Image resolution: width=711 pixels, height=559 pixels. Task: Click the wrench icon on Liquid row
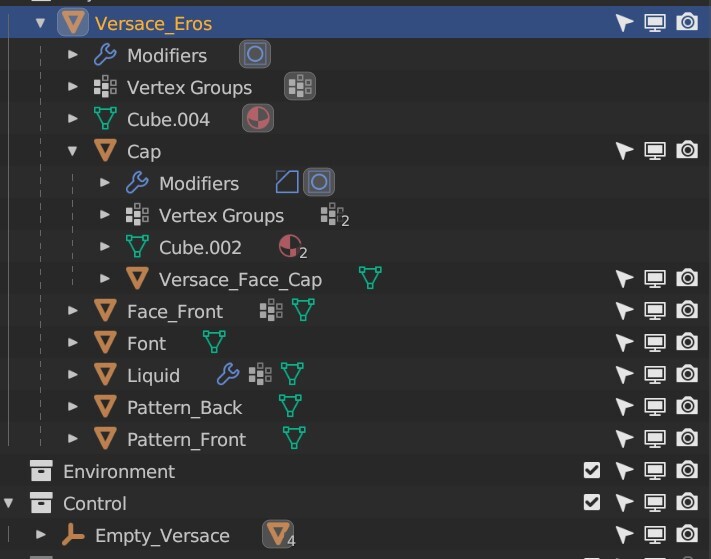click(228, 375)
